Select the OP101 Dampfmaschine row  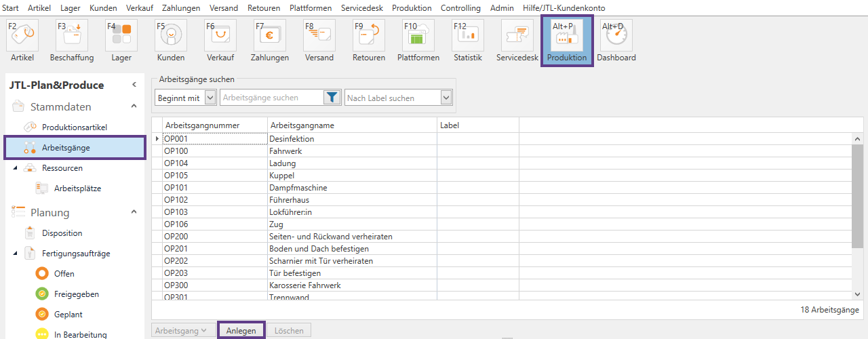[298, 188]
